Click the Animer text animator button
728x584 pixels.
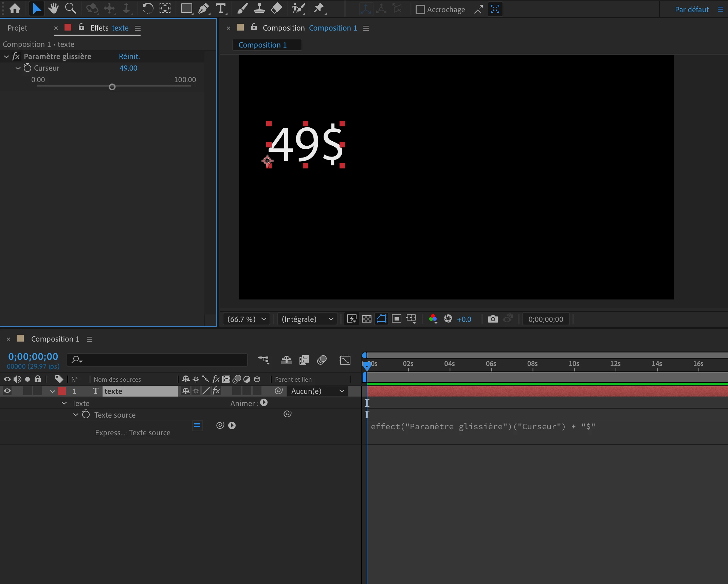click(264, 403)
